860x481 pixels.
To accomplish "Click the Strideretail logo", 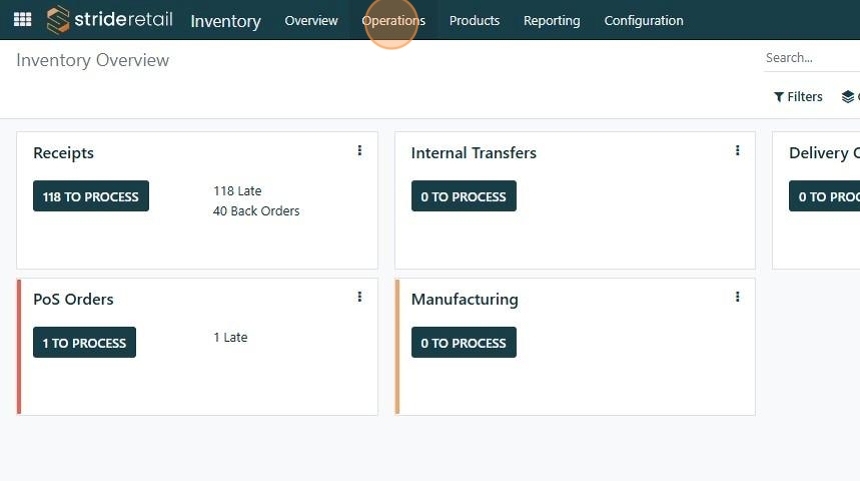I will pyautogui.click(x=110, y=20).
